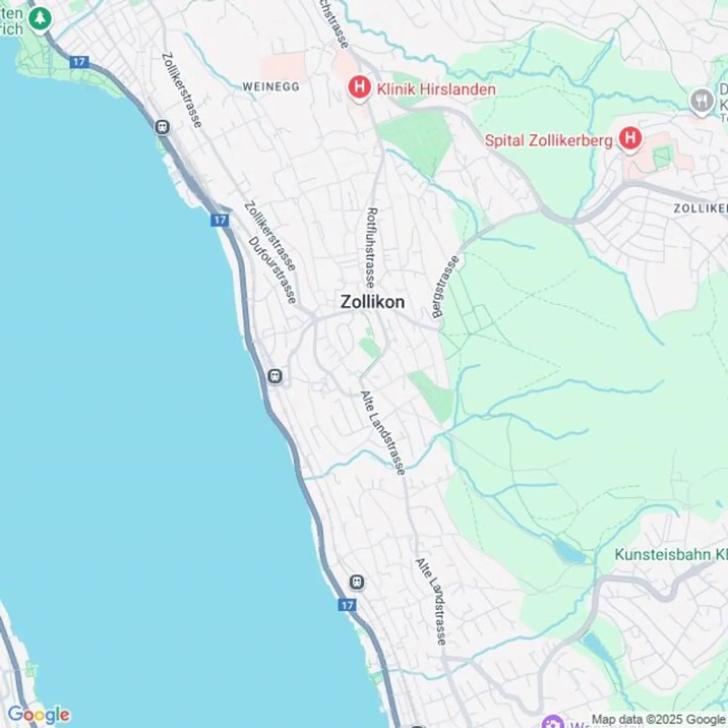This screenshot has height=728, width=728.
Task: Click the Map data ©2025 Google attribution
Action: coord(659,719)
